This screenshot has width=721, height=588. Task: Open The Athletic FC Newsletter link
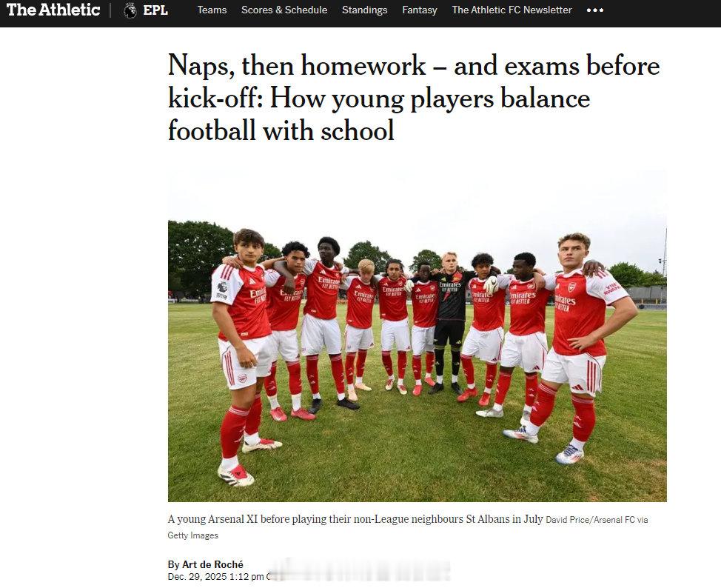(512, 10)
